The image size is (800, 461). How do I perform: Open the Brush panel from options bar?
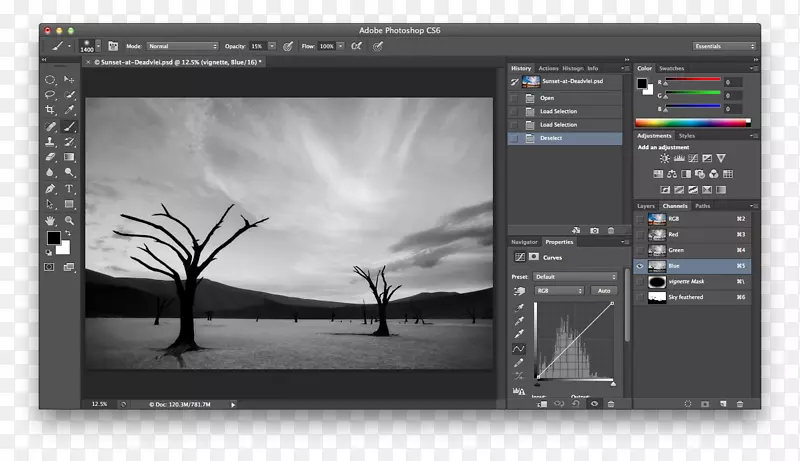click(x=113, y=46)
